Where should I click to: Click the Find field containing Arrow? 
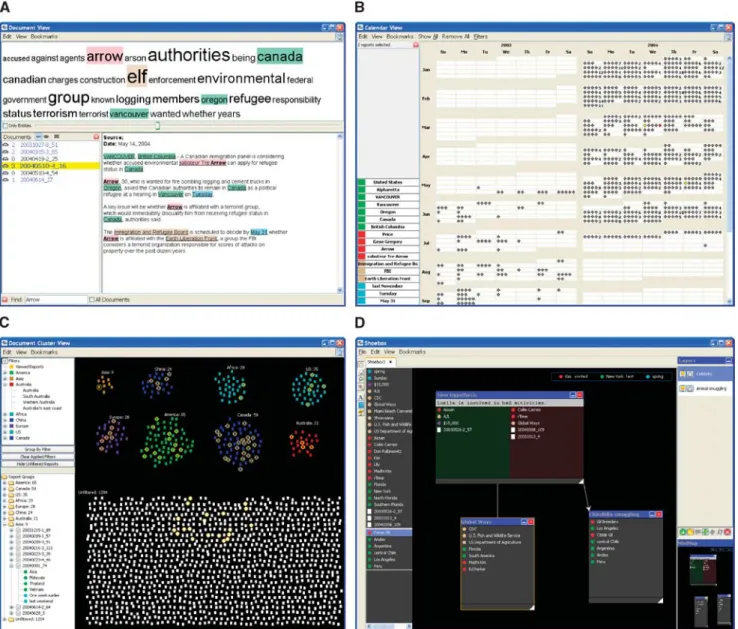(55, 299)
